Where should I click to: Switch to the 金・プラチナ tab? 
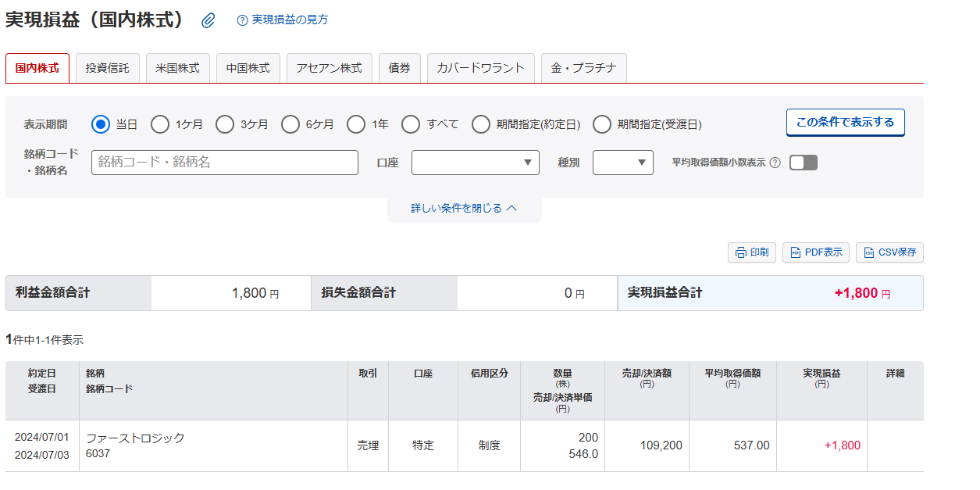coord(582,68)
